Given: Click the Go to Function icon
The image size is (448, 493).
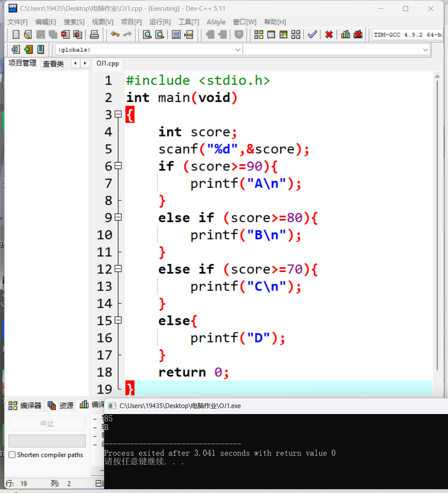Looking at the screenshot, I should click(x=176, y=34).
